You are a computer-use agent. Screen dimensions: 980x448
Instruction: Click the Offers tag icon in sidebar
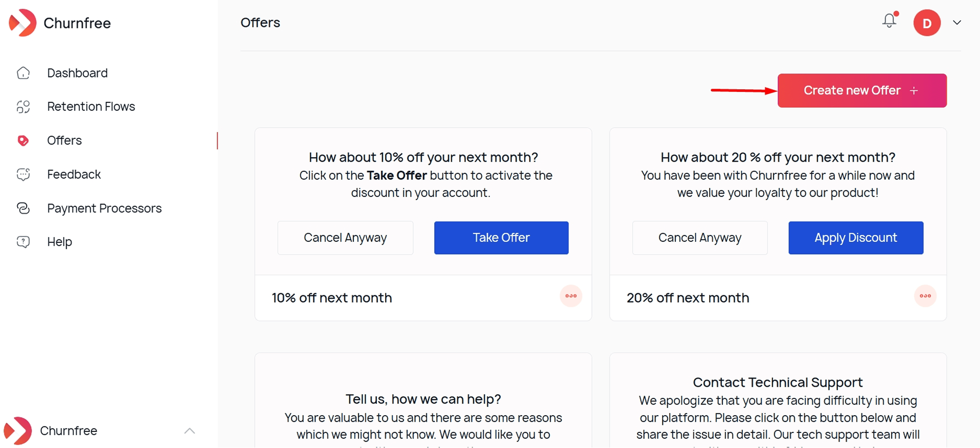(23, 141)
